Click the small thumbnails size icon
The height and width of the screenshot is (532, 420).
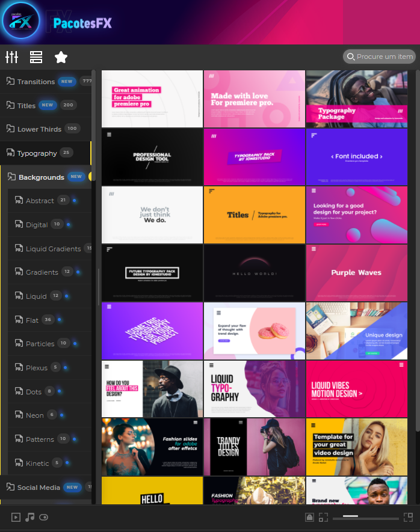(323, 517)
